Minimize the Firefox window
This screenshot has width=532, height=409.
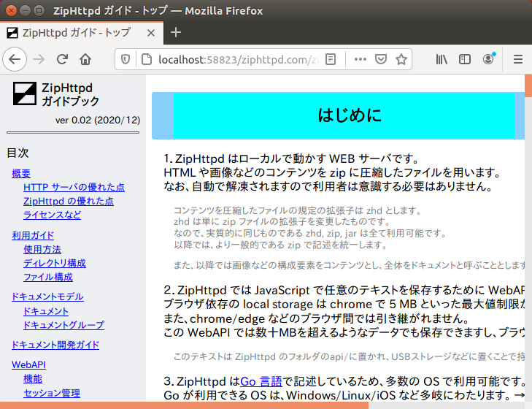pyautogui.click(x=25, y=10)
